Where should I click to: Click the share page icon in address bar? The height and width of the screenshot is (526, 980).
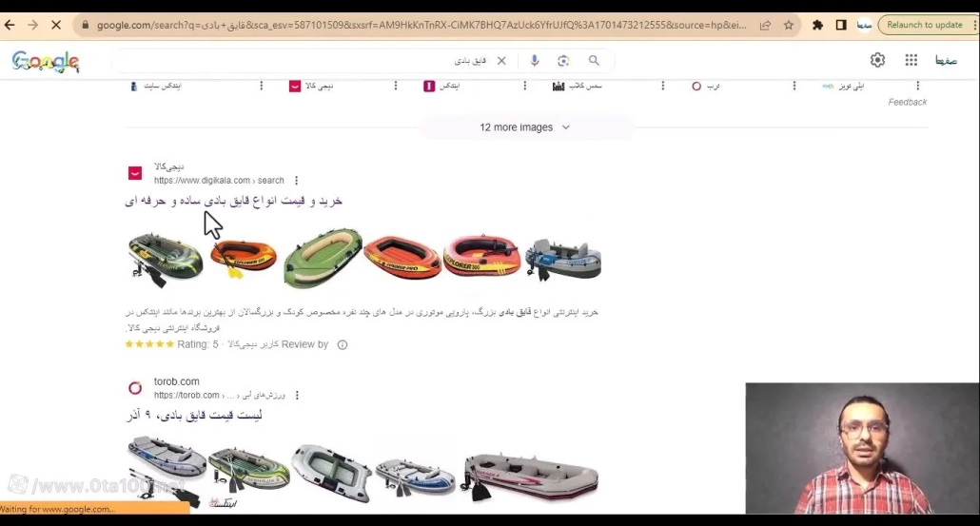coord(765,25)
